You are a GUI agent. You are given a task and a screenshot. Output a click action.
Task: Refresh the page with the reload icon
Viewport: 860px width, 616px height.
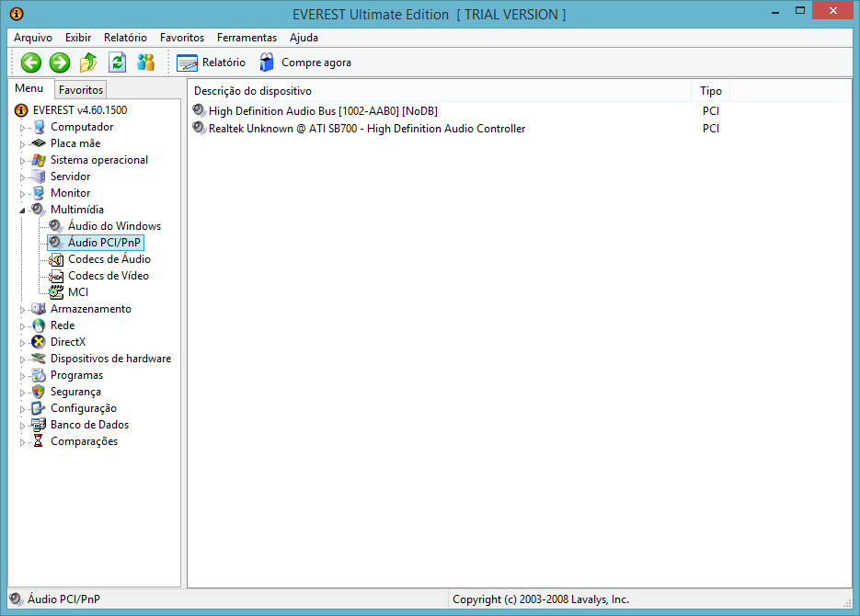pyautogui.click(x=118, y=63)
